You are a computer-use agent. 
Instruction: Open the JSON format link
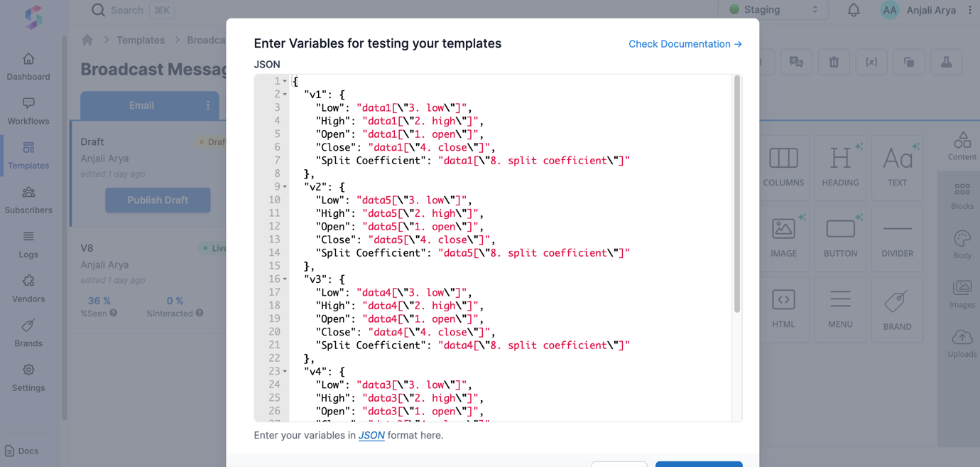(371, 435)
